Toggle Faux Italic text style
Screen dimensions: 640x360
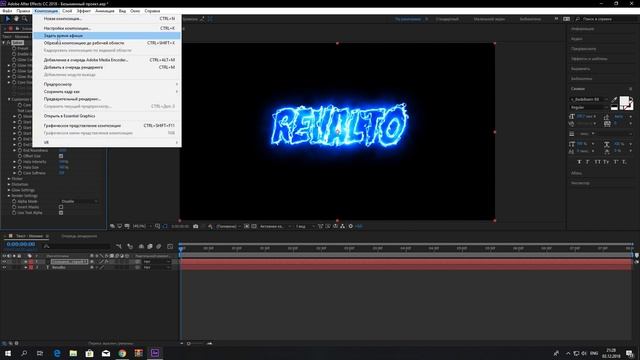588,162
